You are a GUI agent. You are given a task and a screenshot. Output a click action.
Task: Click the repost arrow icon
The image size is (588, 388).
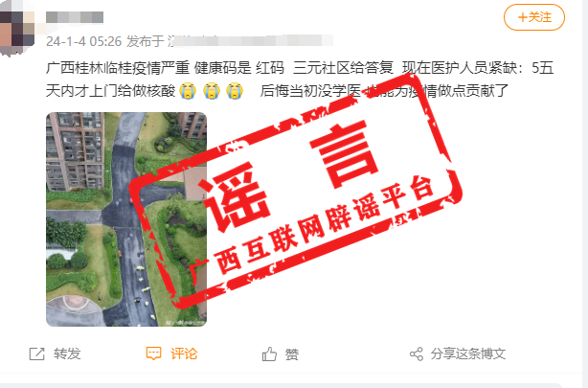36,354
